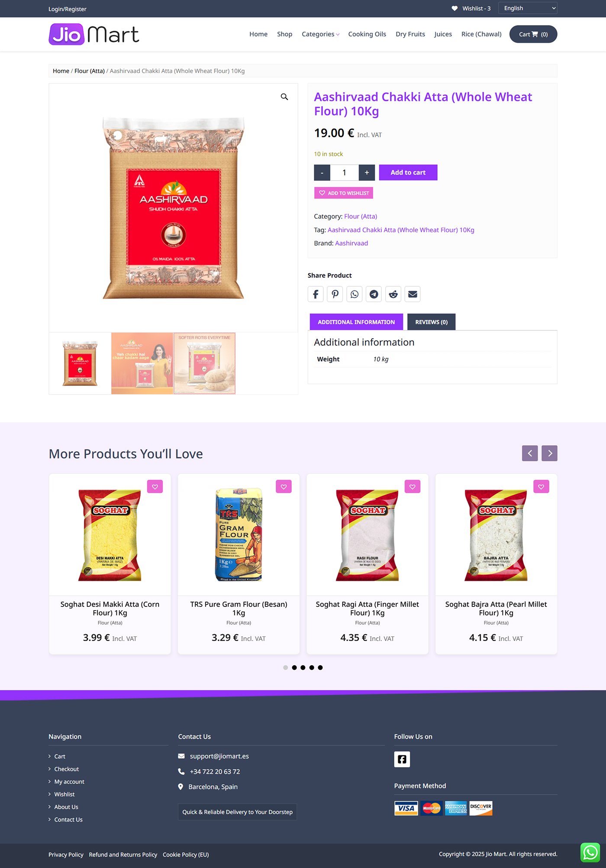Expand the Categories menu
606x868 pixels.
click(320, 34)
